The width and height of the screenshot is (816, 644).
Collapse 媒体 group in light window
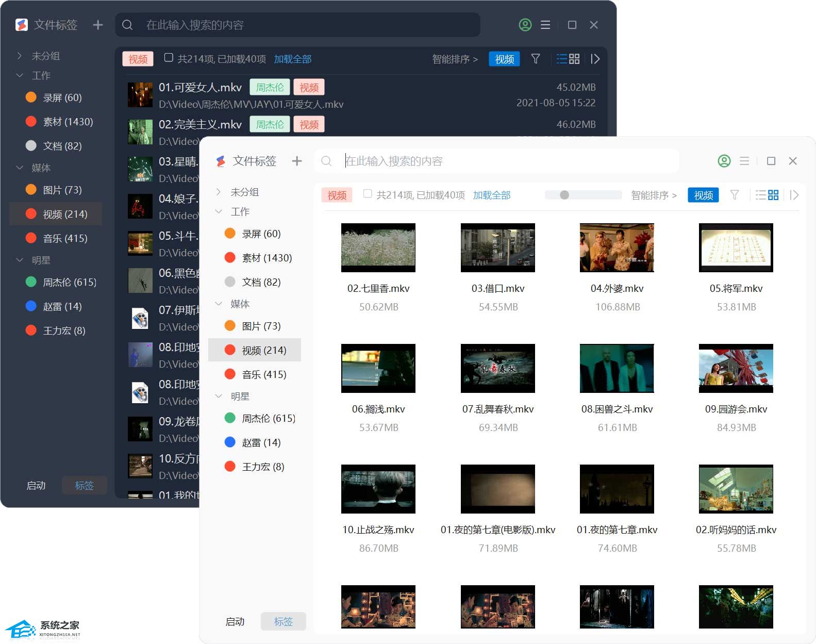click(219, 304)
